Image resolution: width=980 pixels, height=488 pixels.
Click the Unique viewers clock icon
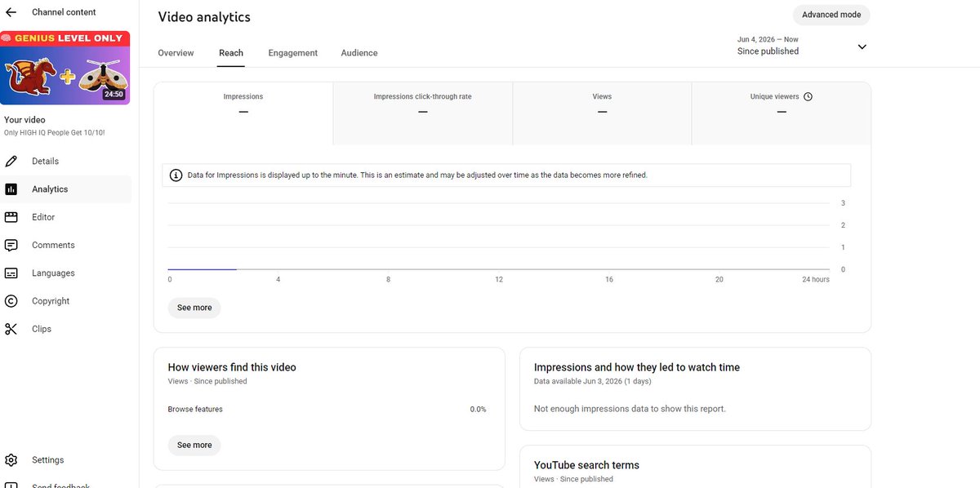[808, 96]
